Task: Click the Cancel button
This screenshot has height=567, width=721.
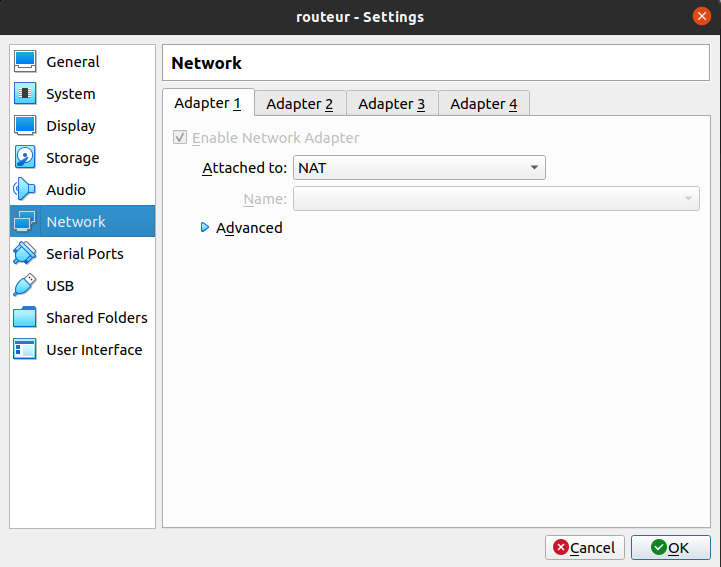Action: 584,547
